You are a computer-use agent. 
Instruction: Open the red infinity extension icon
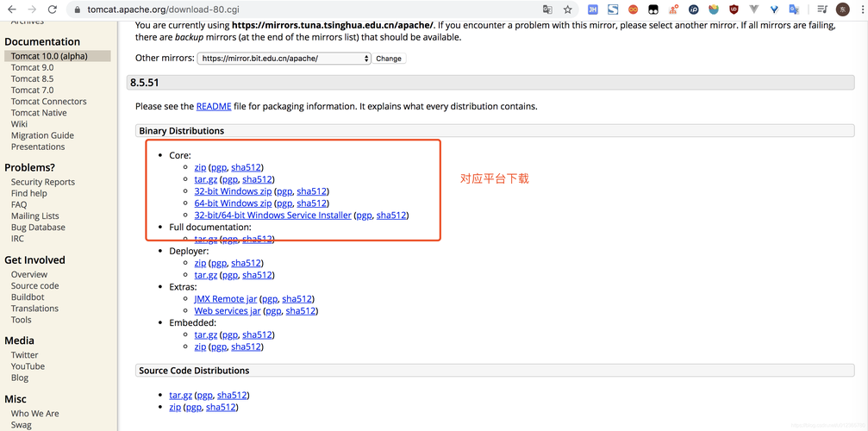(633, 9)
